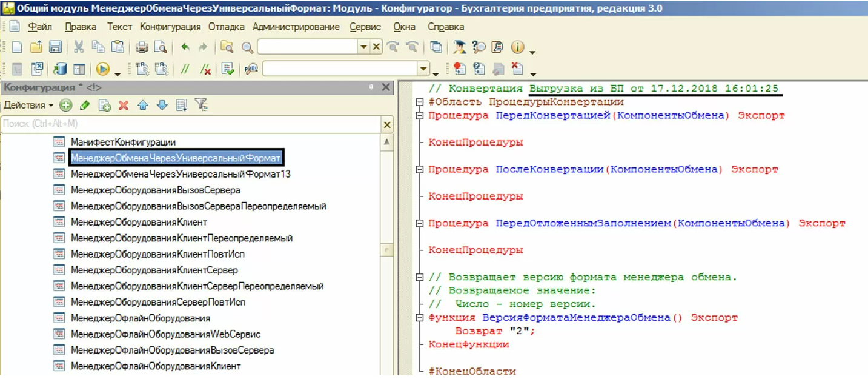The image size is (868, 379).
Task: Collapse the ПроцедурыКонвертации region
Action: [x=419, y=102]
